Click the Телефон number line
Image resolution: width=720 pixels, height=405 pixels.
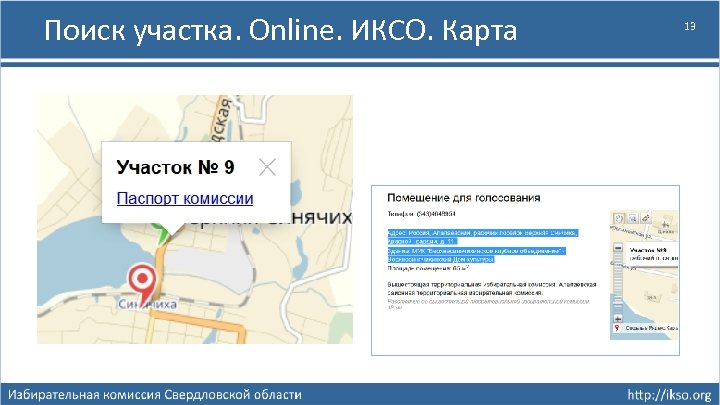click(x=422, y=214)
